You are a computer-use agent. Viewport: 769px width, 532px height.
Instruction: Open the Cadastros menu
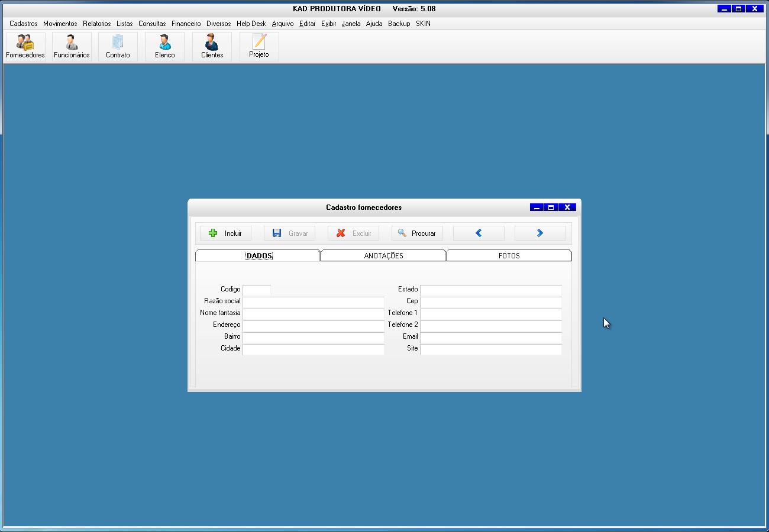(x=24, y=24)
